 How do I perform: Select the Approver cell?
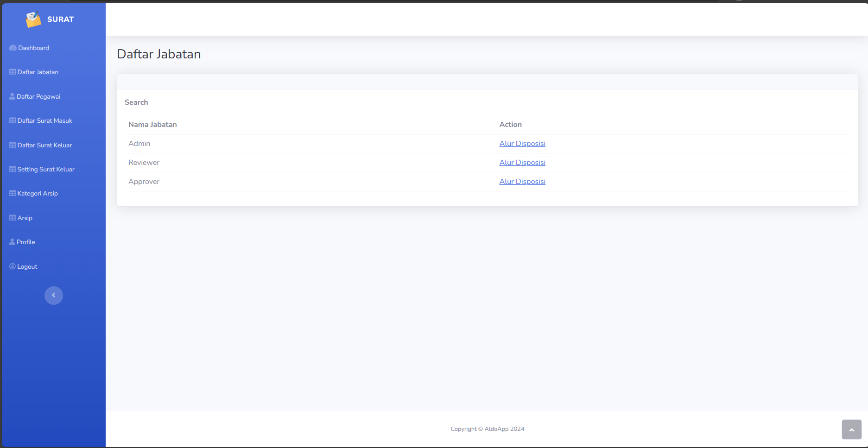point(144,182)
